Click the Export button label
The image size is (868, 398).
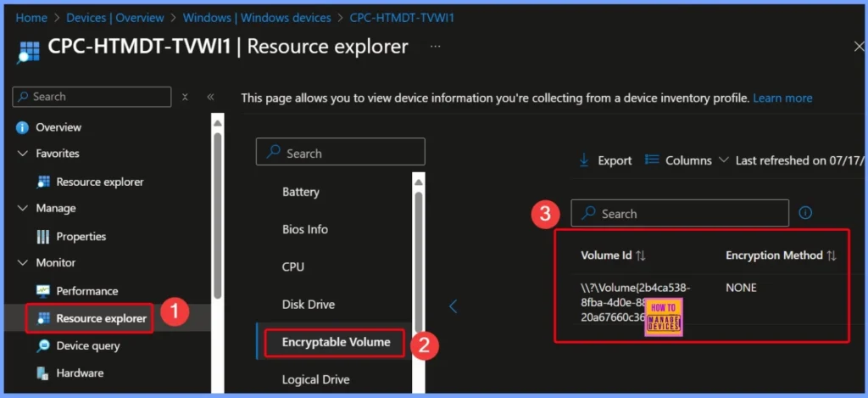pyautogui.click(x=615, y=160)
